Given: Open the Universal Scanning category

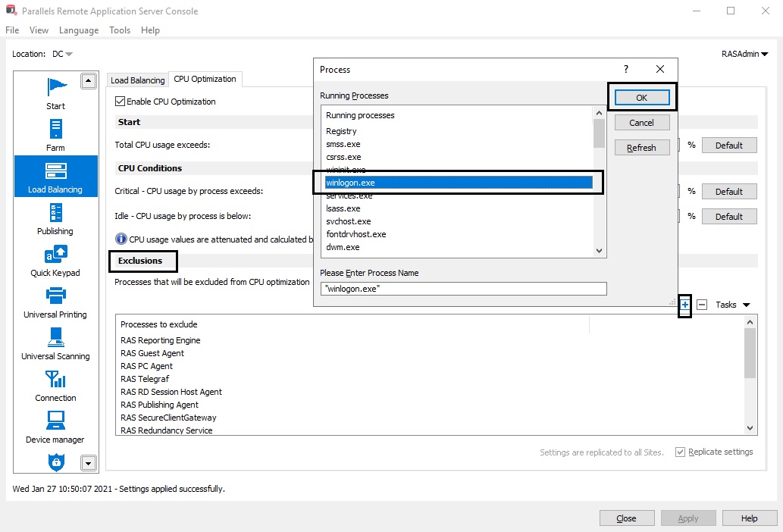Looking at the screenshot, I should point(55,344).
